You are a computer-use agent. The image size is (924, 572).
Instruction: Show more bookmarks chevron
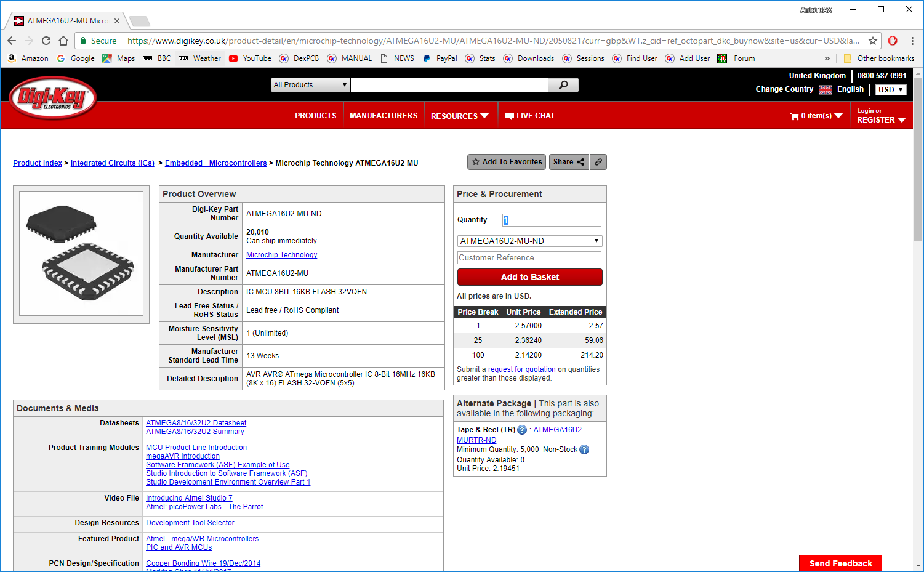(827, 58)
